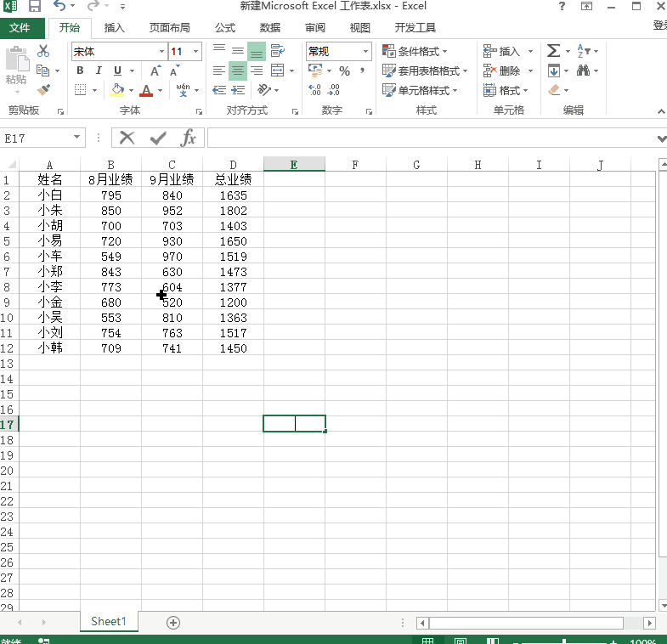Toggle Bold formatting
The width and height of the screenshot is (667, 644).
point(80,71)
